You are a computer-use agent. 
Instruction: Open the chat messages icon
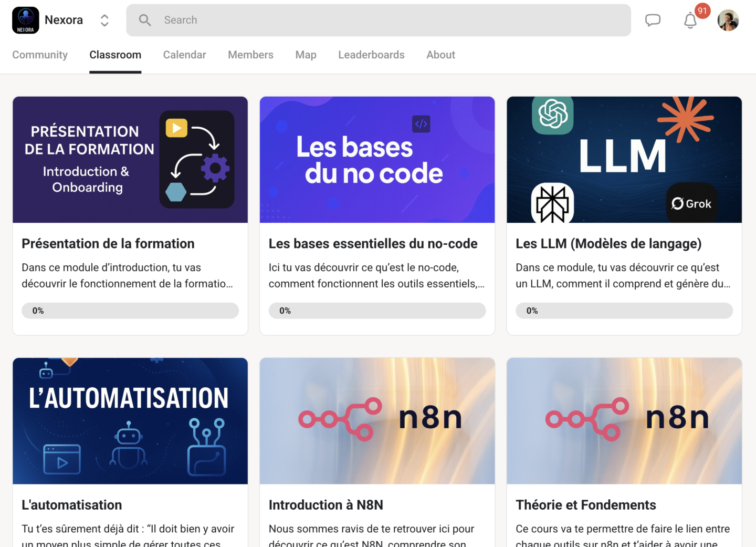pos(653,20)
